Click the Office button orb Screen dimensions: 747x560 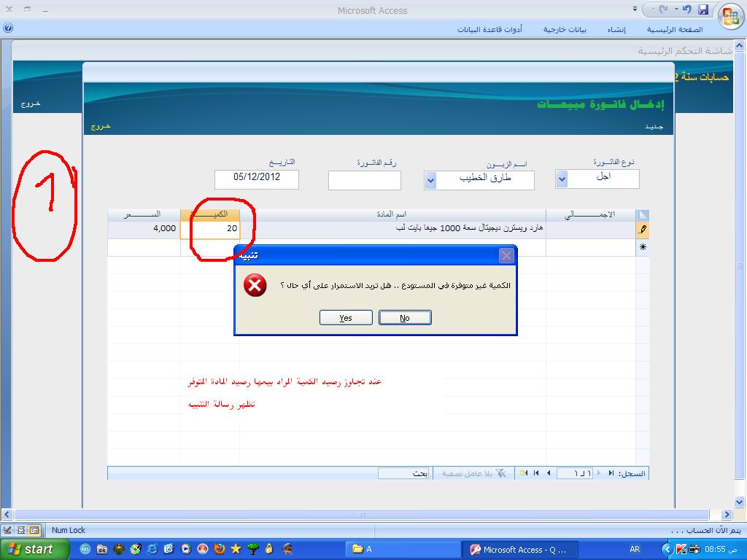(731, 16)
